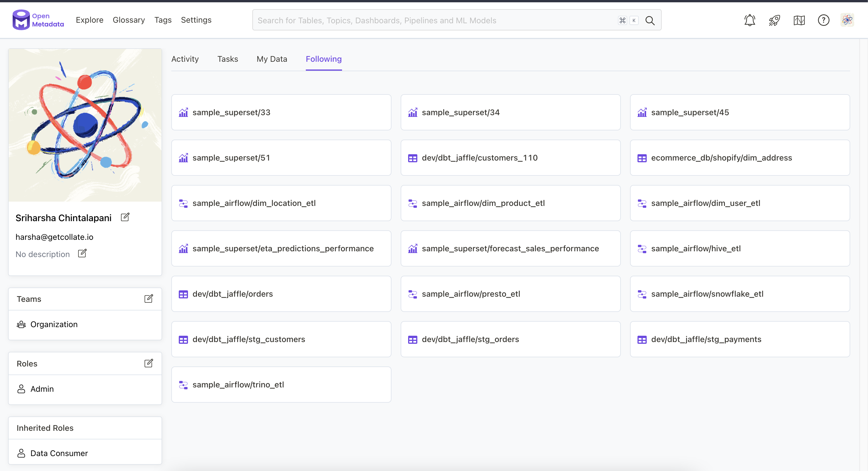The image size is (868, 471).
Task: Select the Following tab
Action: pos(323,59)
